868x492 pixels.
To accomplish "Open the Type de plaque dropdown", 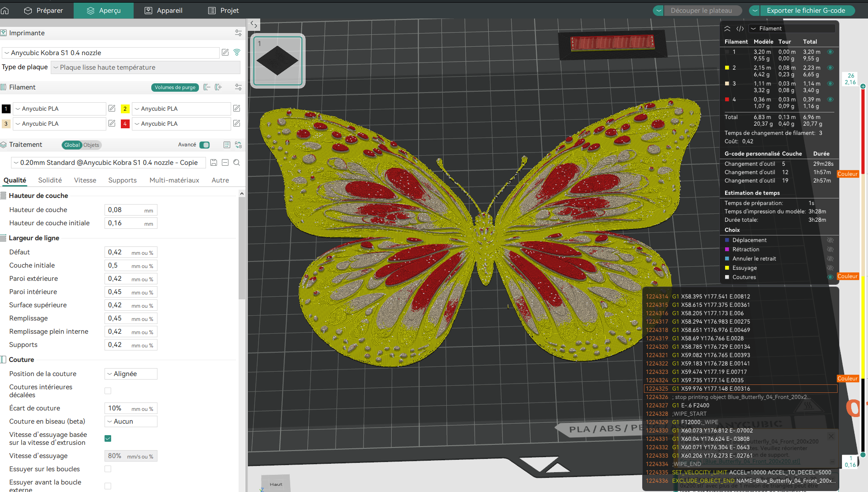I will (x=146, y=67).
